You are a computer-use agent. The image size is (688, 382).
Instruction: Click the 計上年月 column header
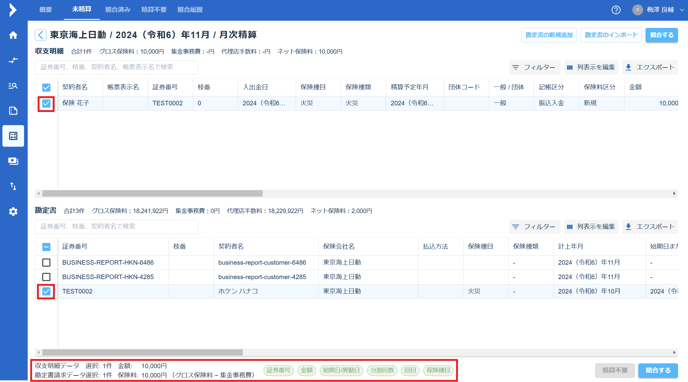pos(570,246)
